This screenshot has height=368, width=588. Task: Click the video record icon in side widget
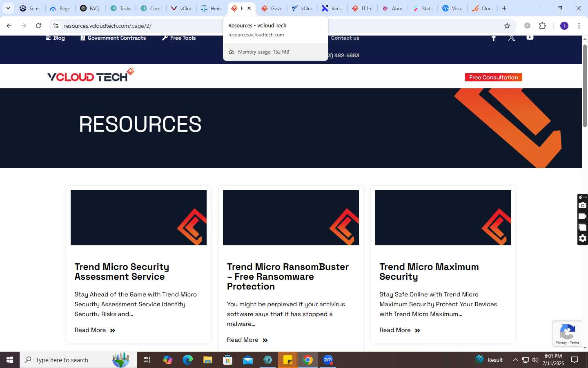(583, 216)
